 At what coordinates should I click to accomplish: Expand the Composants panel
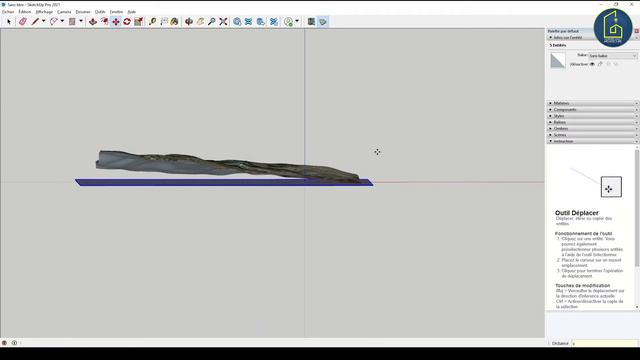593,109
